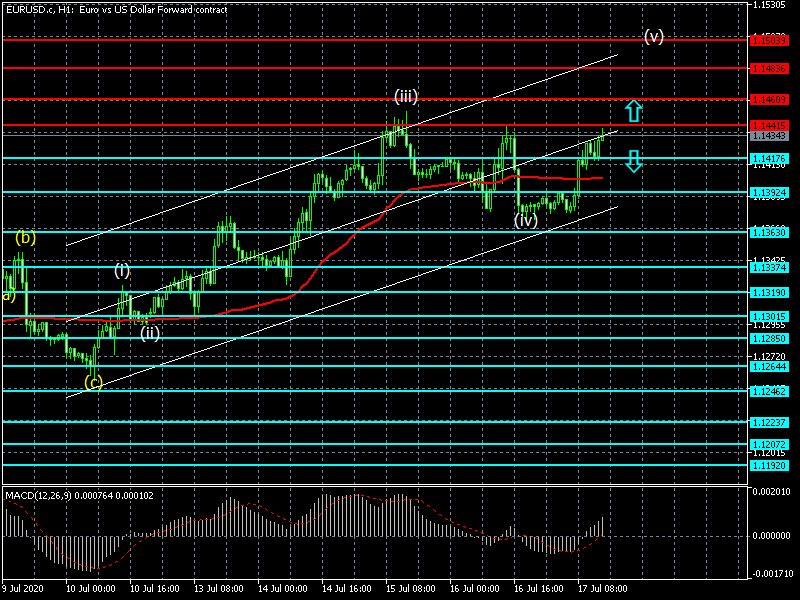
Task: Click the 13 Jul 08:00 time axis label
Action: tap(219, 588)
